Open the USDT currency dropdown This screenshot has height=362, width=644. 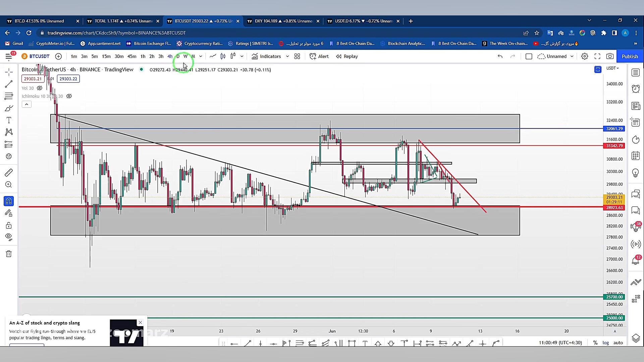[x=612, y=68]
